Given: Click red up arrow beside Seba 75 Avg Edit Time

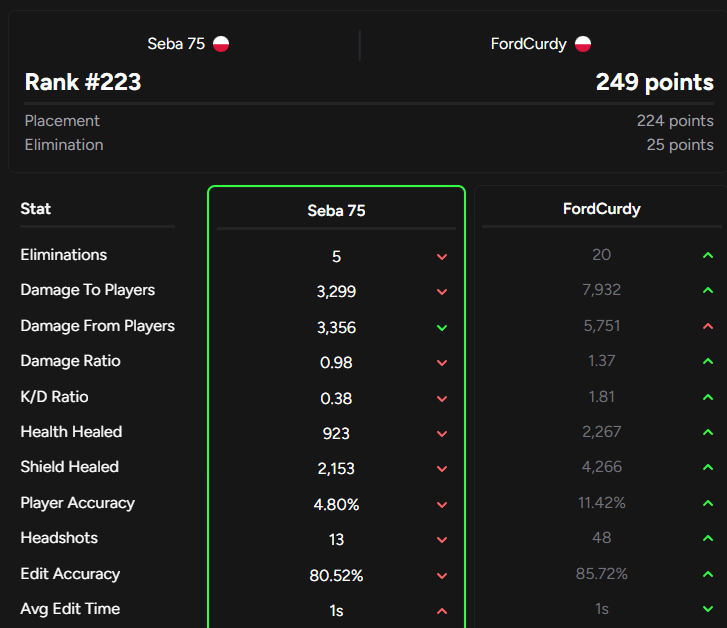Looking at the screenshot, I should [x=442, y=611].
